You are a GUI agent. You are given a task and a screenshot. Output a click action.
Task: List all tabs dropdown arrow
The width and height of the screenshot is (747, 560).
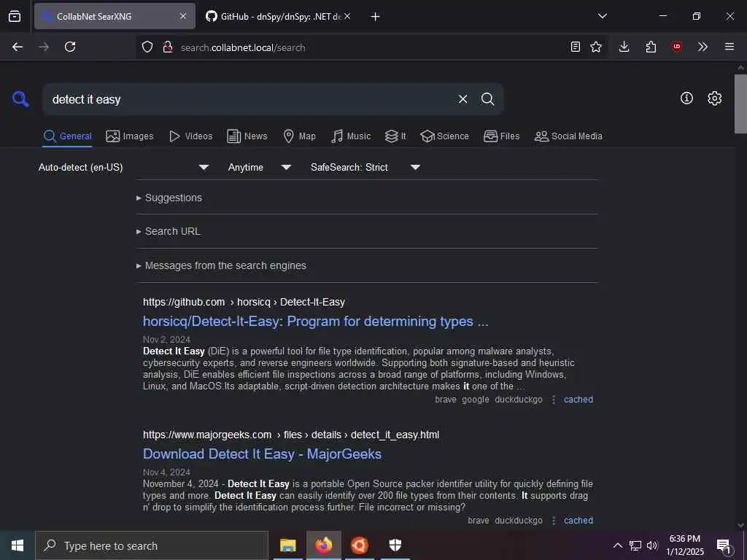(x=602, y=16)
